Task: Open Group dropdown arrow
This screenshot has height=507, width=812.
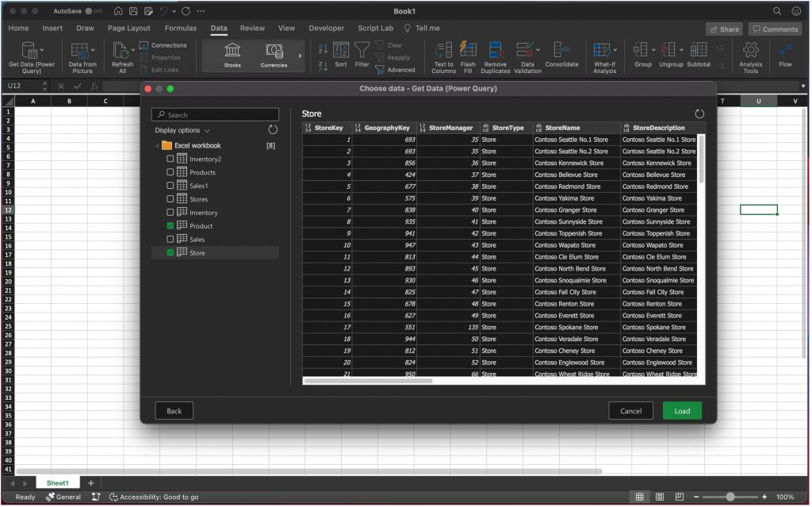Action: 653,50
